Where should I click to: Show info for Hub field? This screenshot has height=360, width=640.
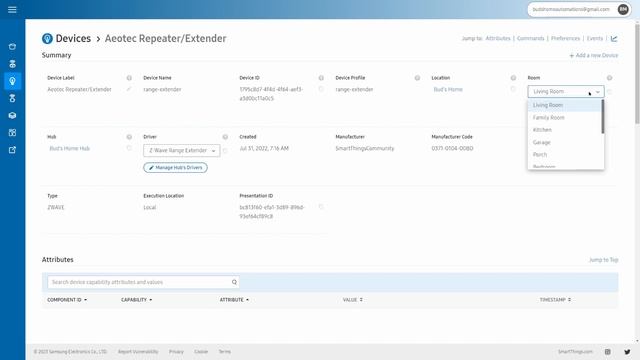click(x=129, y=137)
